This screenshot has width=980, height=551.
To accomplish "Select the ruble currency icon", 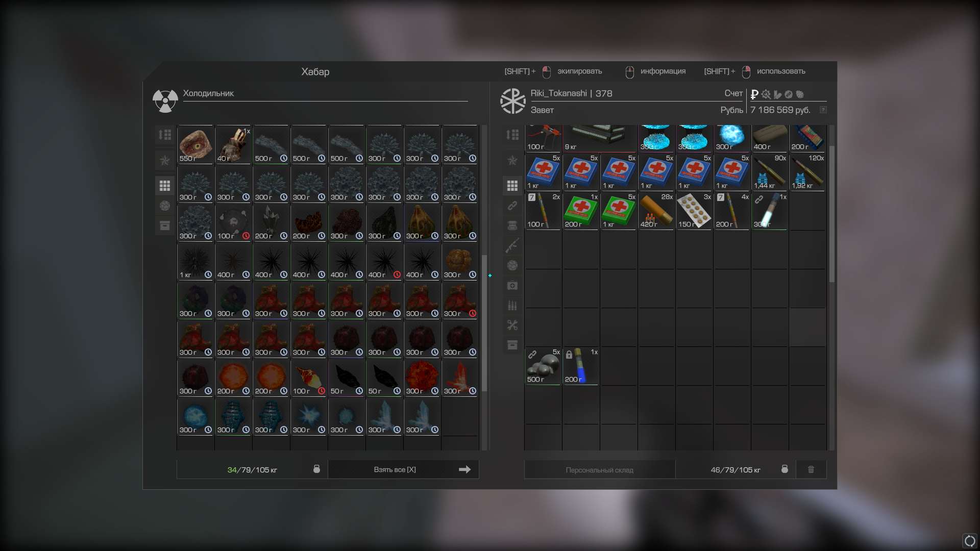I will pos(754,94).
